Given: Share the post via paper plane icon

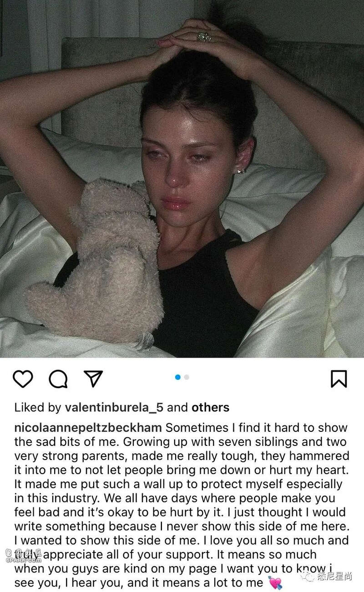Looking at the screenshot, I should (x=93, y=378).
